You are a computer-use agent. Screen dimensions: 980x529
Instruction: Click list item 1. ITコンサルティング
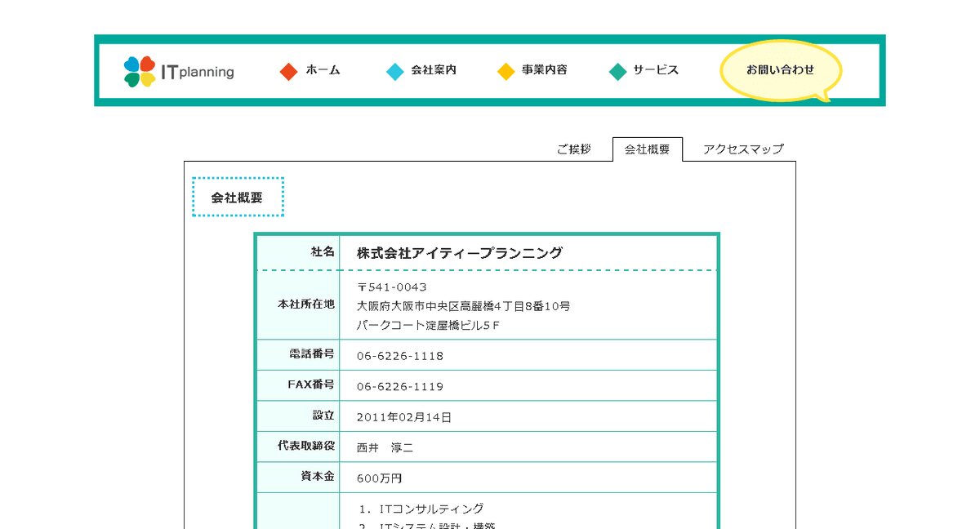pyautogui.click(x=421, y=509)
